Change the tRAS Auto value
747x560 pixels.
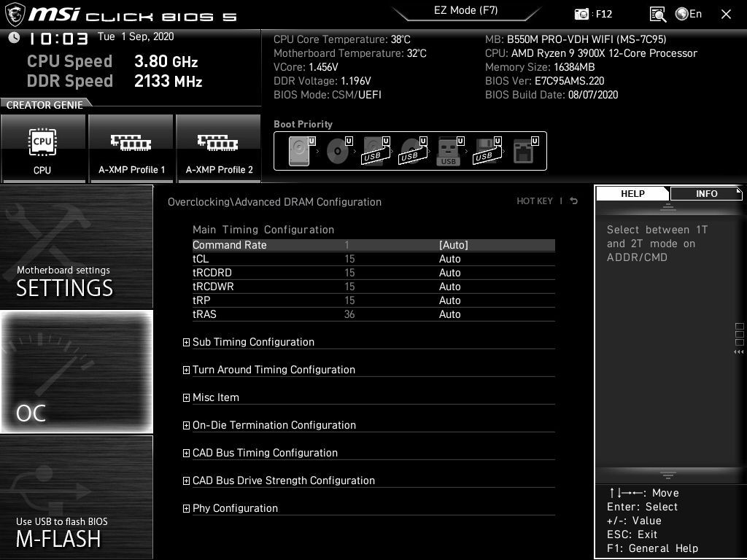[449, 314]
